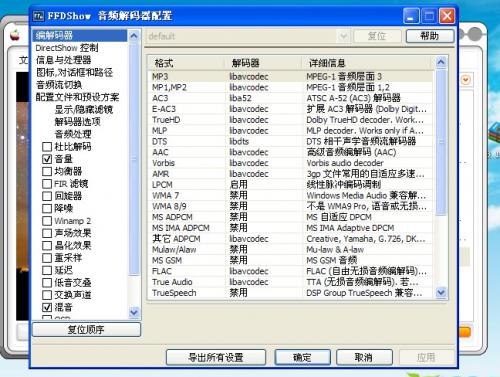Enable the 杜比解码 checkbox
The height and width of the screenshot is (377, 500).
(47, 147)
